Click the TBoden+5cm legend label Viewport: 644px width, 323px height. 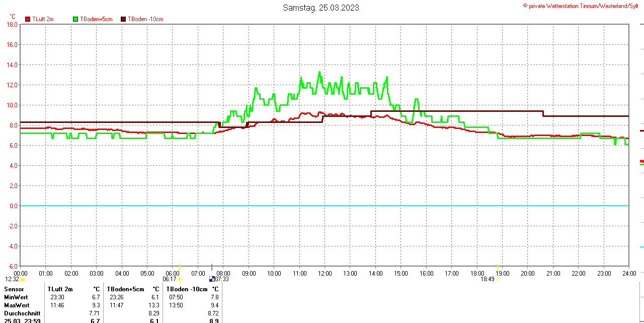(96, 19)
